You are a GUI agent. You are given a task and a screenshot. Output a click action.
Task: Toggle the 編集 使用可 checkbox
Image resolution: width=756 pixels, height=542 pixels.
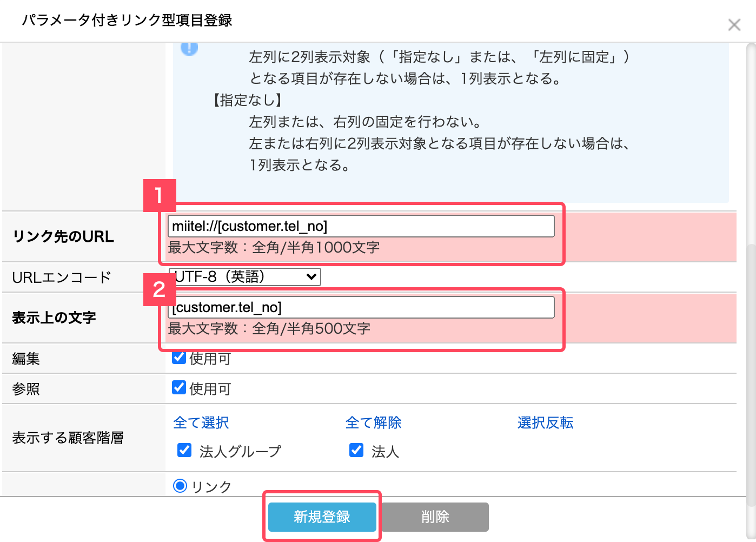point(179,358)
